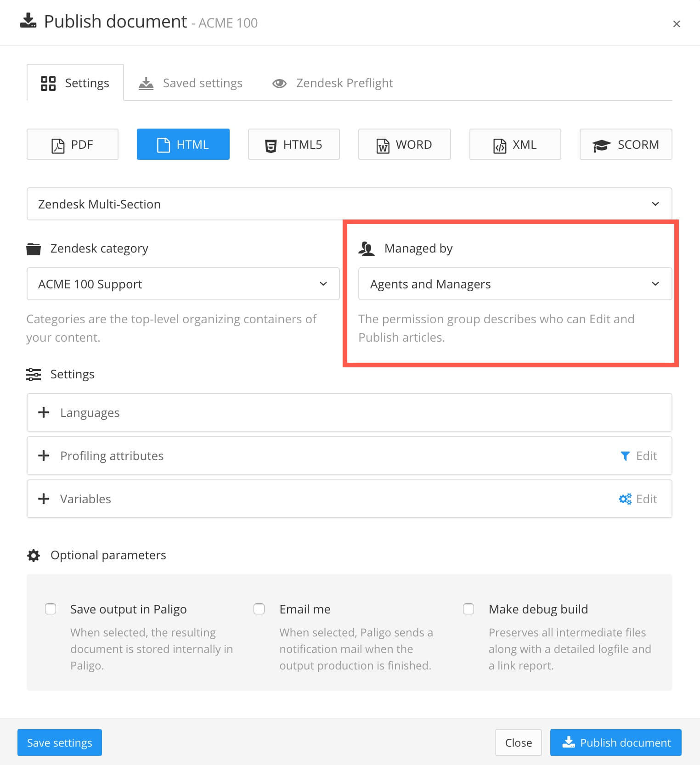Open the Zendesk Preflight tab
The height and width of the screenshot is (765, 700).
click(333, 83)
